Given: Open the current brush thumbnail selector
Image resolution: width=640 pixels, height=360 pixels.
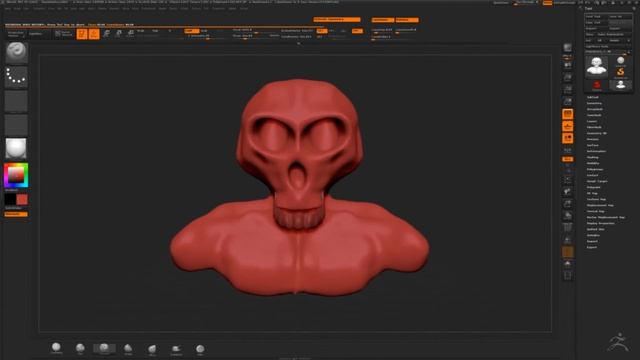Looking at the screenshot, I should click(x=16, y=52).
